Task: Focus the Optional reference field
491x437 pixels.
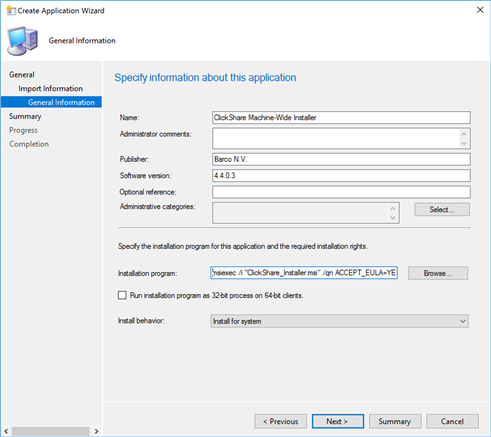Action: point(341,192)
